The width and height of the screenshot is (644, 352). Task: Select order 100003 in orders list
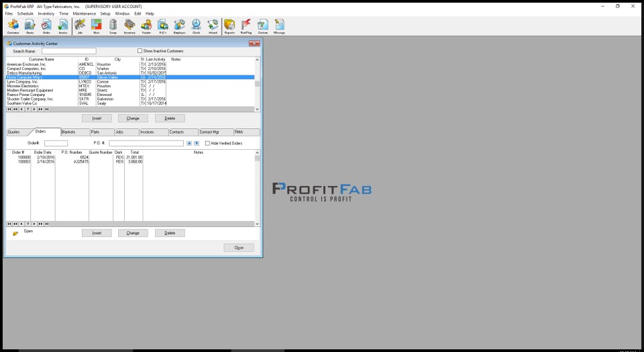(130, 162)
